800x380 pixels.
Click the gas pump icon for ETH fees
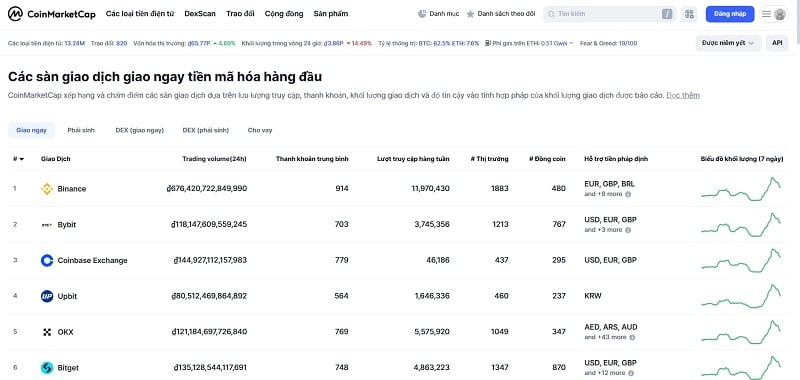(488, 43)
